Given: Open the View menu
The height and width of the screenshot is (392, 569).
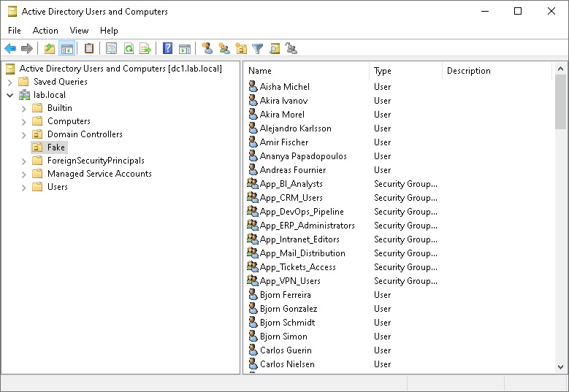Looking at the screenshot, I should [79, 31].
